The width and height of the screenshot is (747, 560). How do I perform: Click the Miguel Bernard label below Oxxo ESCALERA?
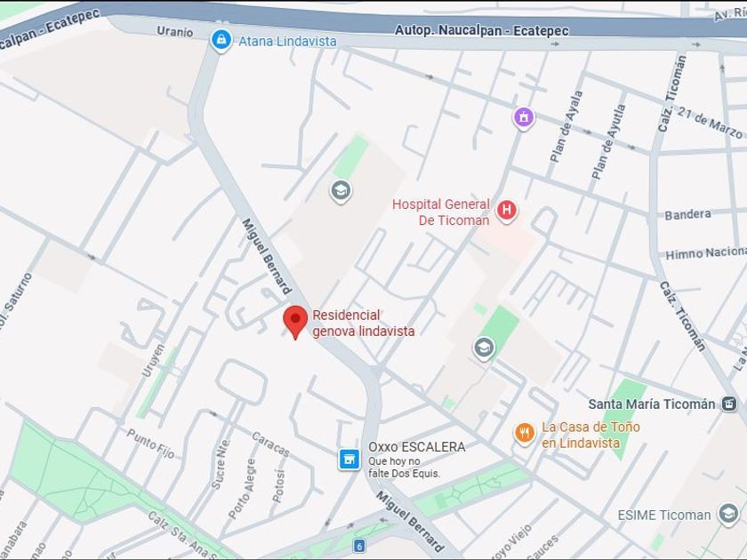click(410, 522)
